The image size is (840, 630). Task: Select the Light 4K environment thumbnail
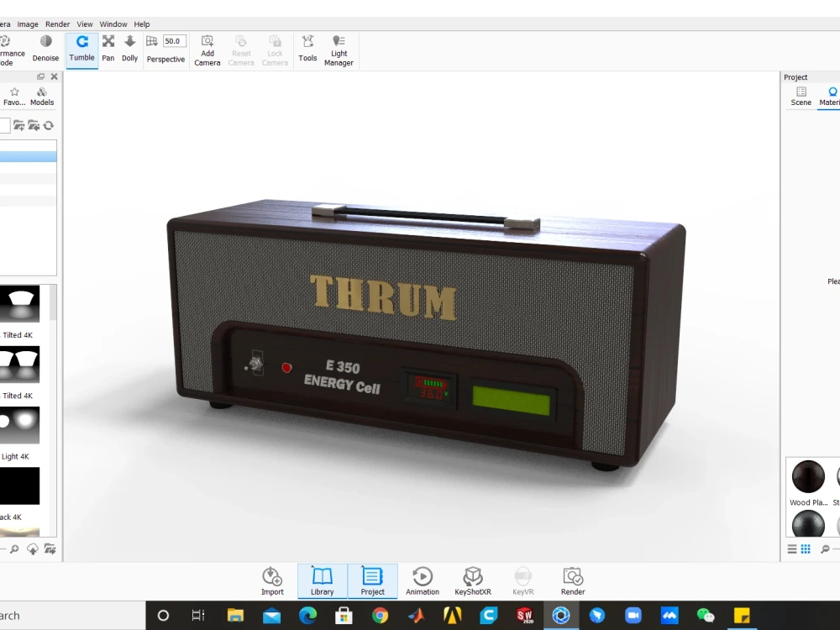pos(20,425)
